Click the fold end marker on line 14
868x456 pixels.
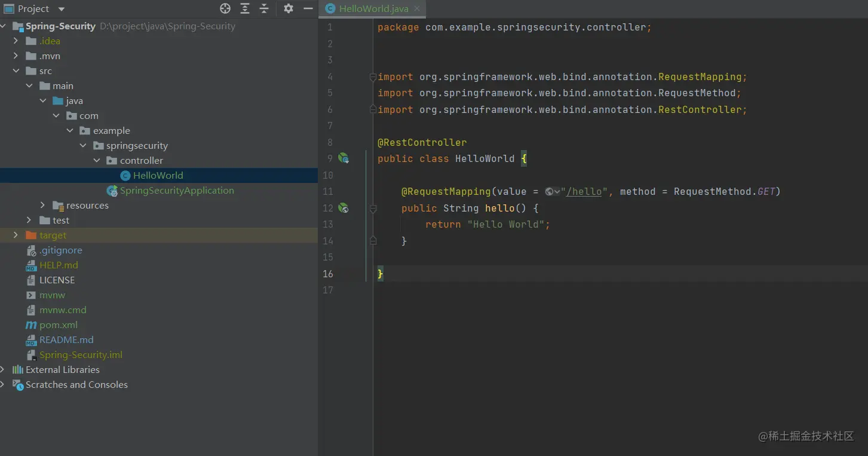click(373, 241)
